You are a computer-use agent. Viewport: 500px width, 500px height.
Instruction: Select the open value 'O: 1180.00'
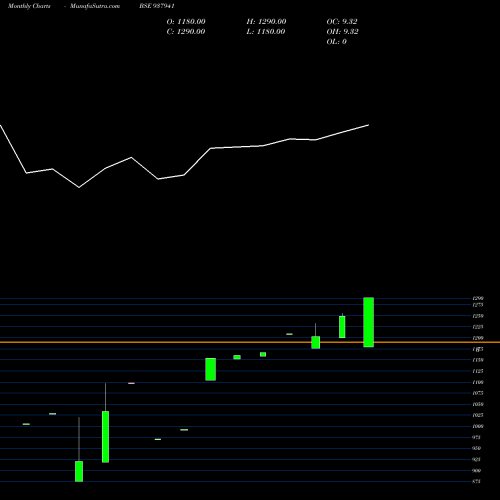tap(186, 22)
